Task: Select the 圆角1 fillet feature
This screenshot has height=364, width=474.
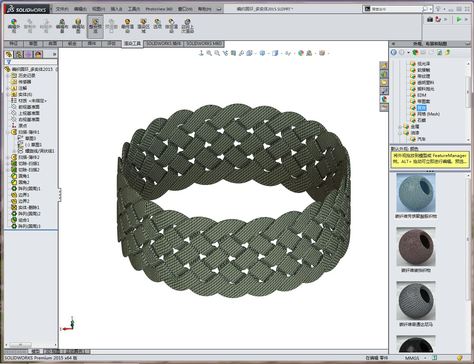Action: tap(21, 176)
